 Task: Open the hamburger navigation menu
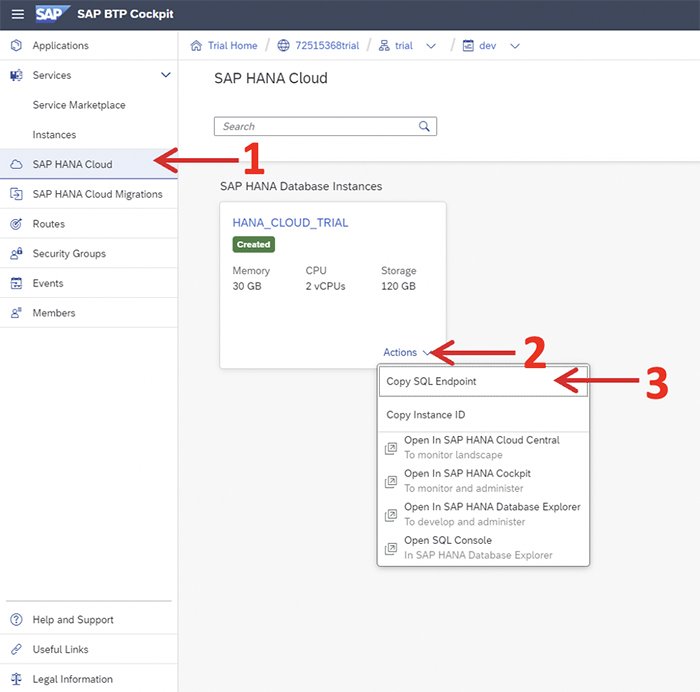(x=18, y=14)
